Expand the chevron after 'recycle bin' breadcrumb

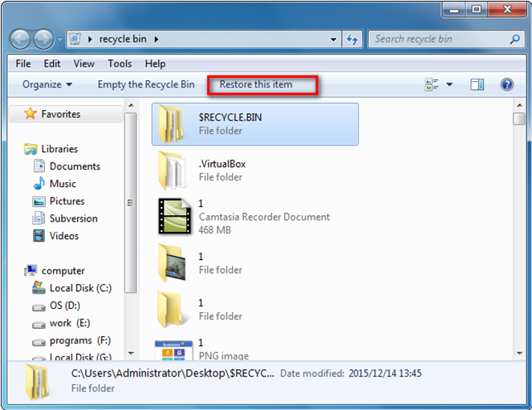click(x=156, y=39)
